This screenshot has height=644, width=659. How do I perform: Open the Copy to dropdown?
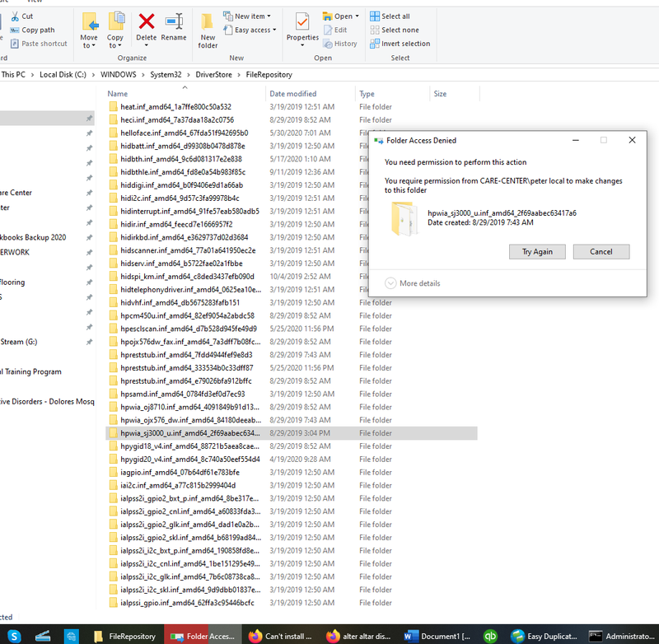click(x=115, y=41)
